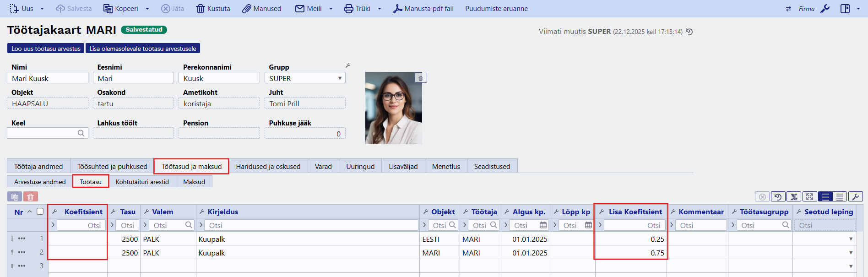Open Manused attachments paperclip
The width and height of the screenshot is (868, 277).
(262, 9)
